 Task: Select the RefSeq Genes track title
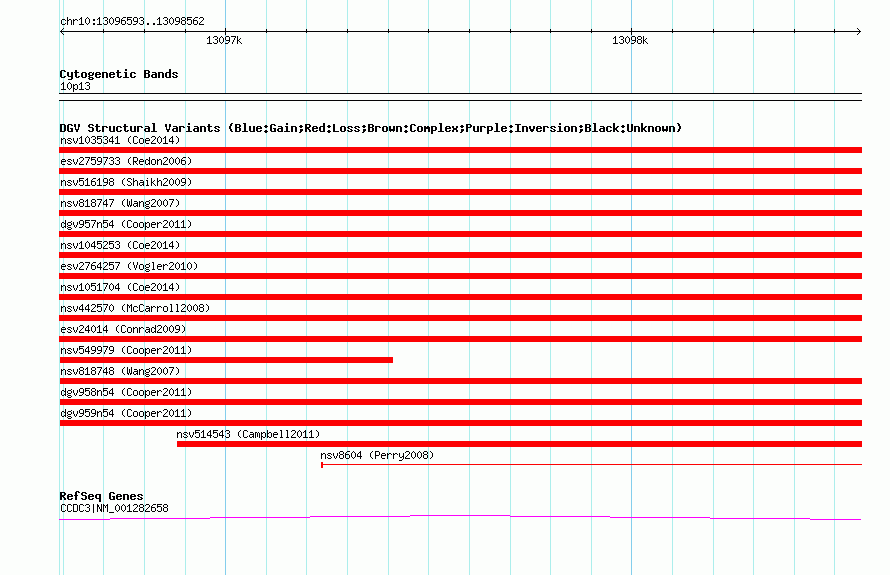point(101,496)
